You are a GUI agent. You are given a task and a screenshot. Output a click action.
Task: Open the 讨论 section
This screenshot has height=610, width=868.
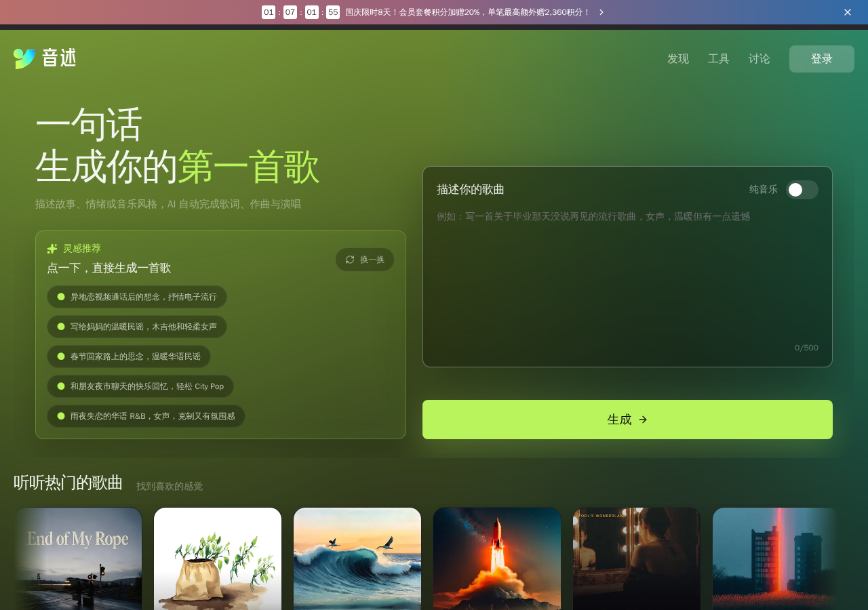(x=759, y=59)
